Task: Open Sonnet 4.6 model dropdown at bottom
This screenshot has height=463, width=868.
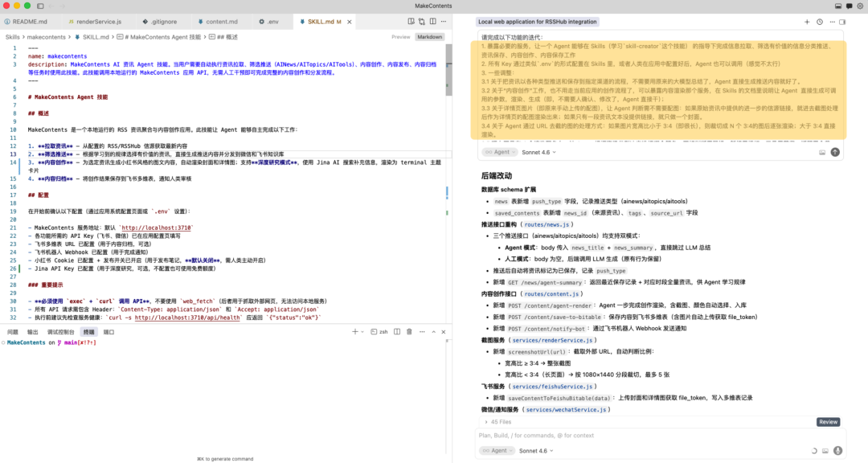Action: 536,451
